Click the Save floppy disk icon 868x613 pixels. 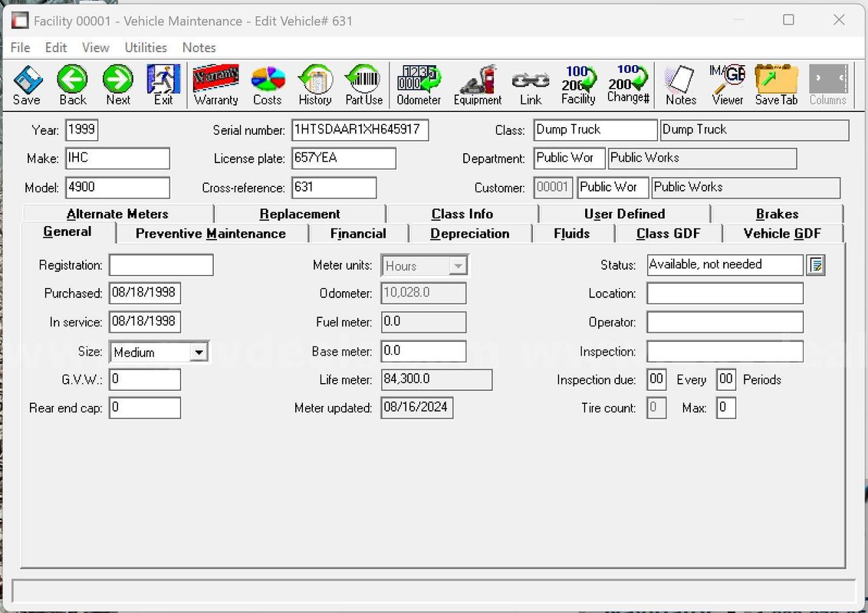click(27, 84)
